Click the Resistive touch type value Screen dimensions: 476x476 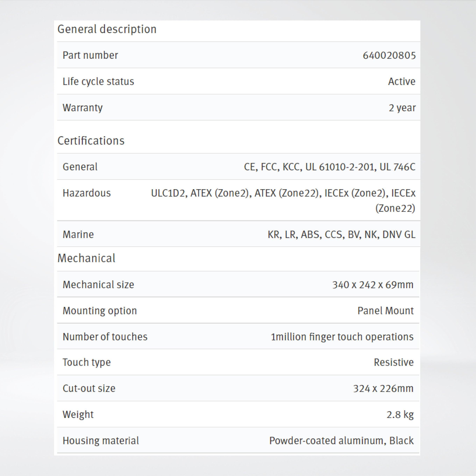393,362
